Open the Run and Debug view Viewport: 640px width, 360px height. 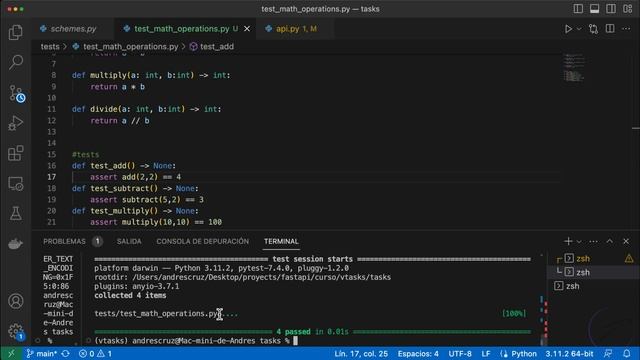[x=16, y=123]
